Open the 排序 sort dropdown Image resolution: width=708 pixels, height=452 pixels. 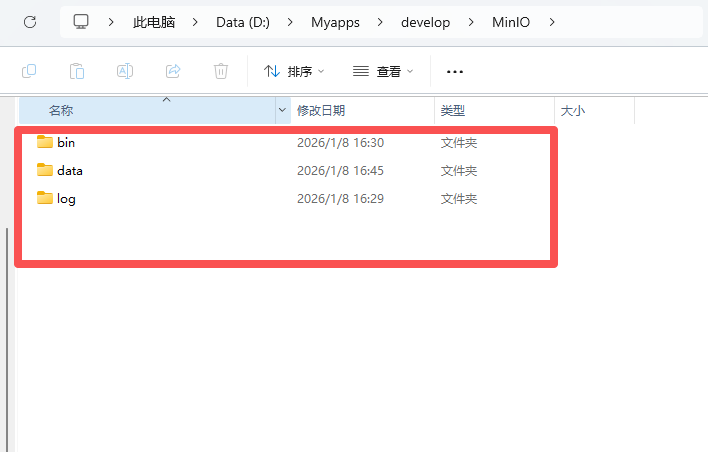click(294, 71)
